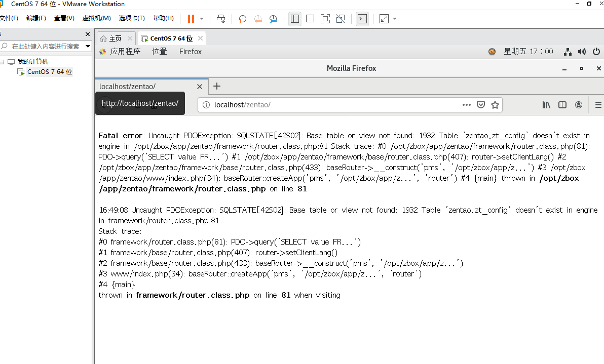
Task: Click the volume speaker icon
Action: pos(582,52)
